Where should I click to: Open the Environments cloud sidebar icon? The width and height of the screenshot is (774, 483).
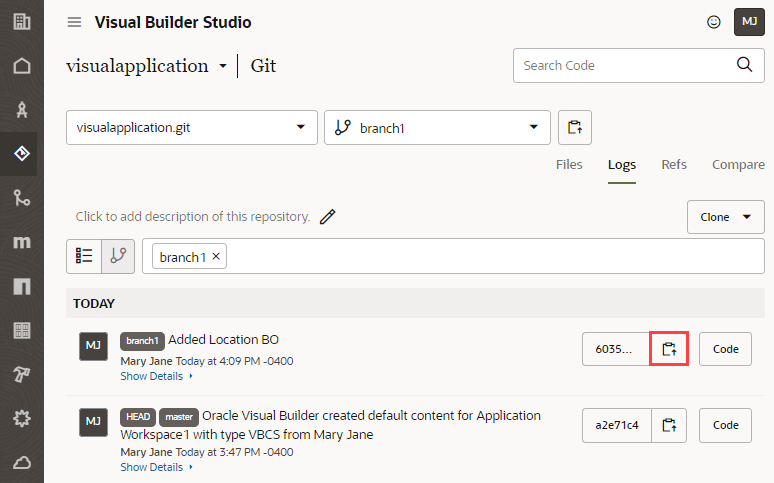click(22, 462)
